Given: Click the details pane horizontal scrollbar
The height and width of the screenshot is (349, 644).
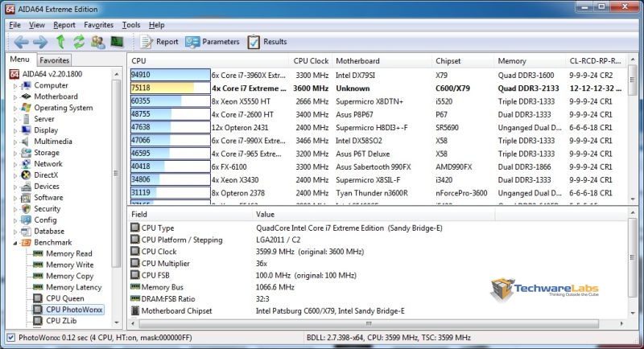Looking at the screenshot, I should point(369,323).
